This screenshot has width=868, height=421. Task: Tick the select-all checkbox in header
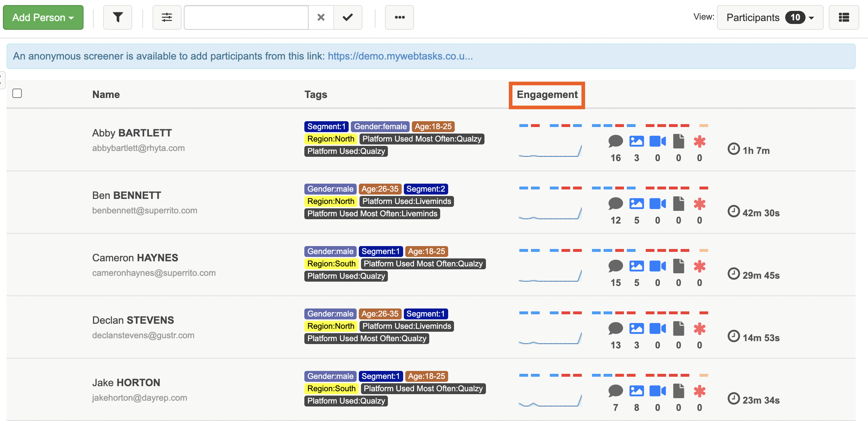tap(17, 93)
